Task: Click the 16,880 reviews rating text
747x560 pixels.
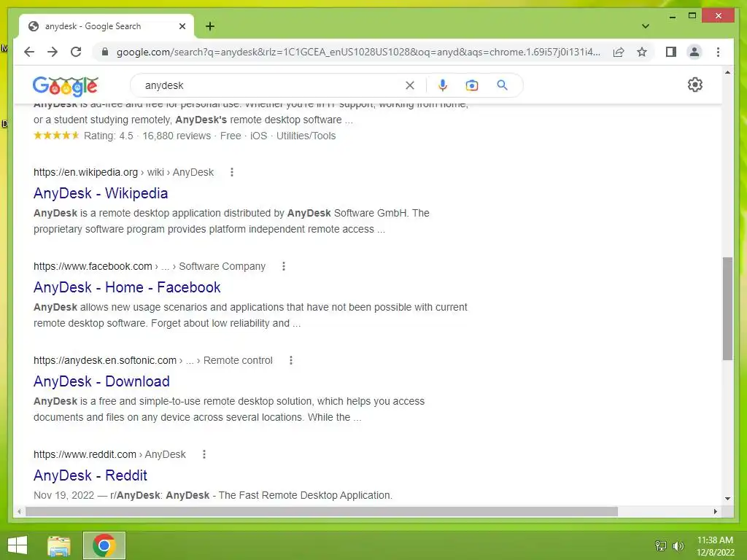Action: coord(177,136)
